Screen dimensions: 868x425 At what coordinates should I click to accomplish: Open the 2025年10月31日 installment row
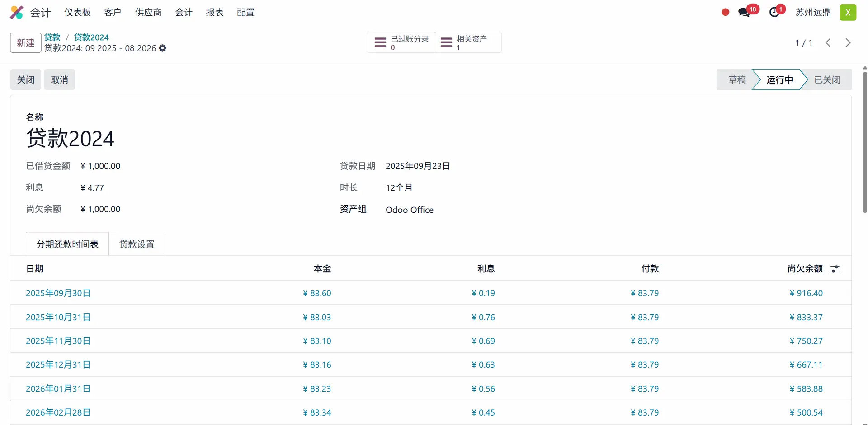pos(58,318)
